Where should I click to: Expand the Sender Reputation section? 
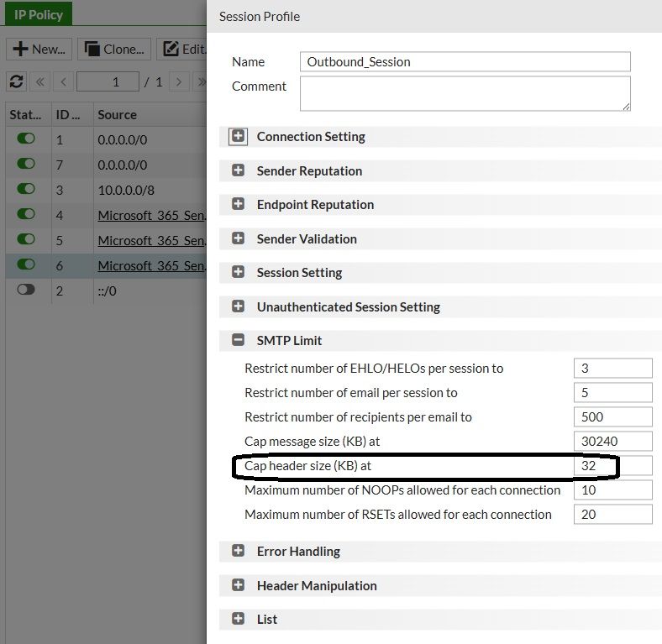point(239,170)
